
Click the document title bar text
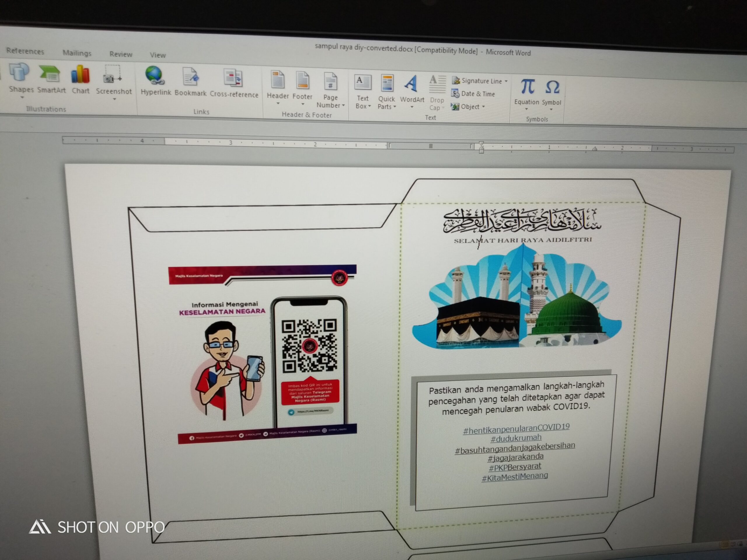[x=423, y=50]
